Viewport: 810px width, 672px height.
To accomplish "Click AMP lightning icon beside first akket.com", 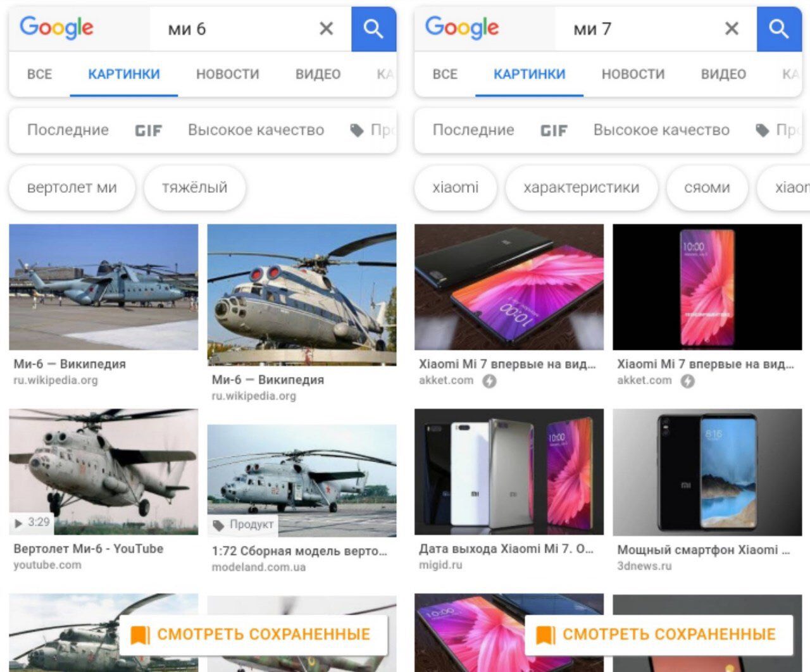I will coord(489,381).
